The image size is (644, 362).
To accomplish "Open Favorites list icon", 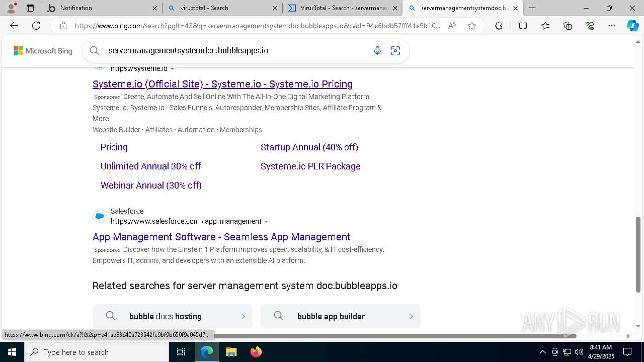I will click(545, 26).
